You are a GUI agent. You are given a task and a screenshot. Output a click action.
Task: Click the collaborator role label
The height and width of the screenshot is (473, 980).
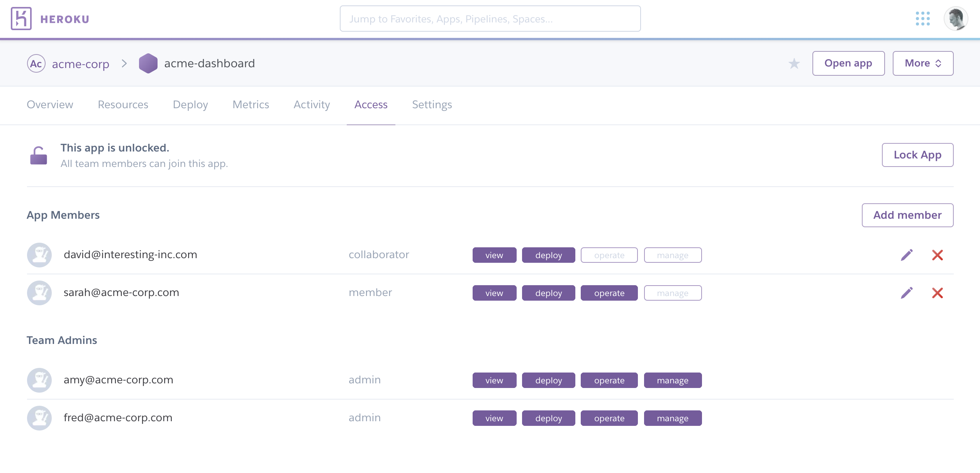pos(379,255)
